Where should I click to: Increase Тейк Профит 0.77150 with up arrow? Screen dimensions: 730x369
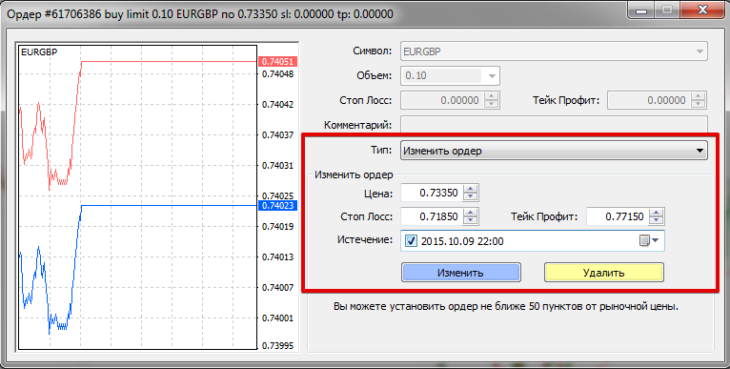click(x=656, y=212)
